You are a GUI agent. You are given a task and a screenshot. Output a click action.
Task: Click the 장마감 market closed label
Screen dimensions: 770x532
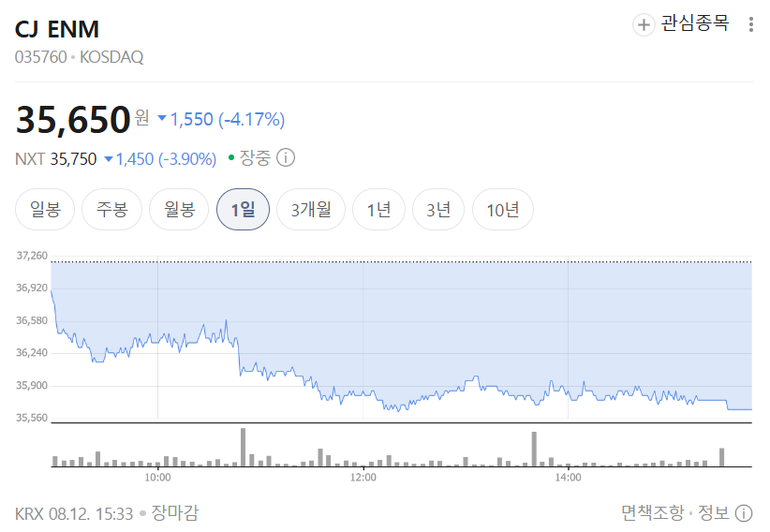175,513
